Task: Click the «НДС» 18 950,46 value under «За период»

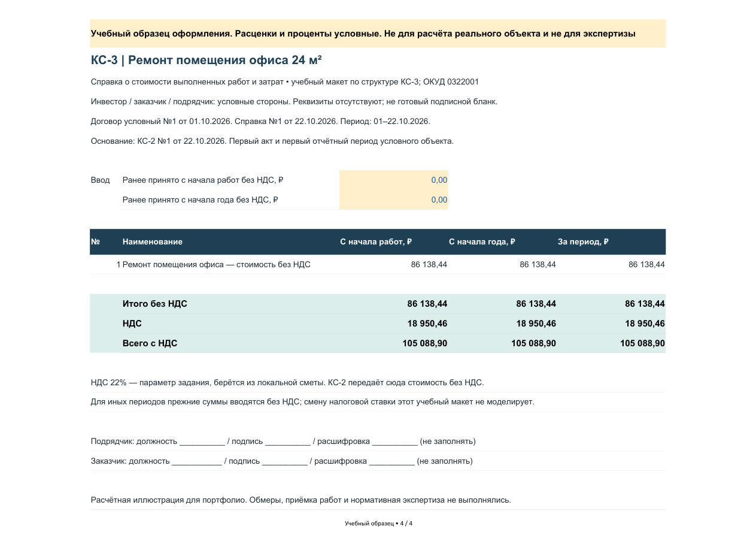Action: (x=645, y=324)
